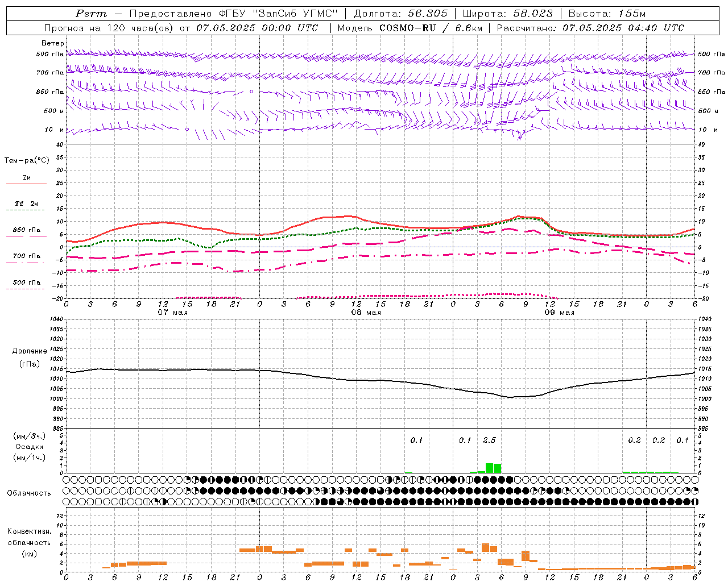Click the '700 гПа' entry in temperature legend
Viewport: 728px width, 582px height.
pos(27,256)
